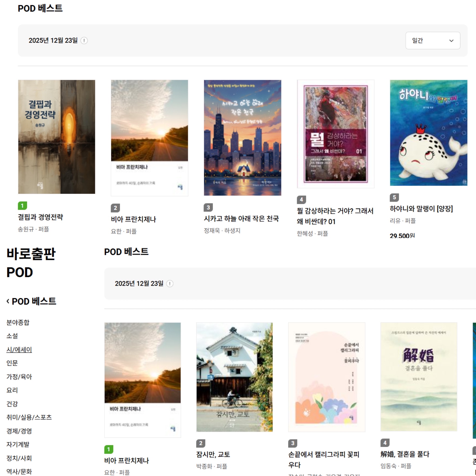
Task: Click the 잠시만, 교토 book cover
Action: 234,377
